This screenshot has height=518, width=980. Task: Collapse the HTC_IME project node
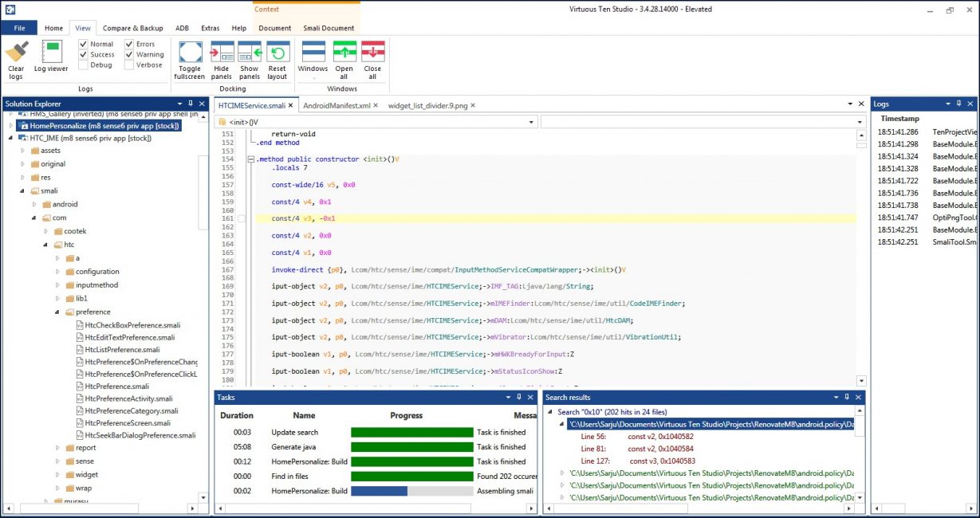[x=11, y=138]
